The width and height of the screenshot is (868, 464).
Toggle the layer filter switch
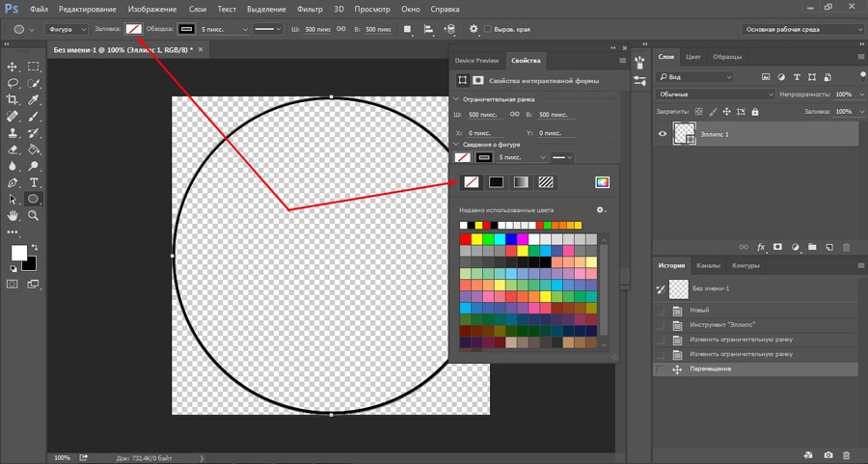[863, 76]
